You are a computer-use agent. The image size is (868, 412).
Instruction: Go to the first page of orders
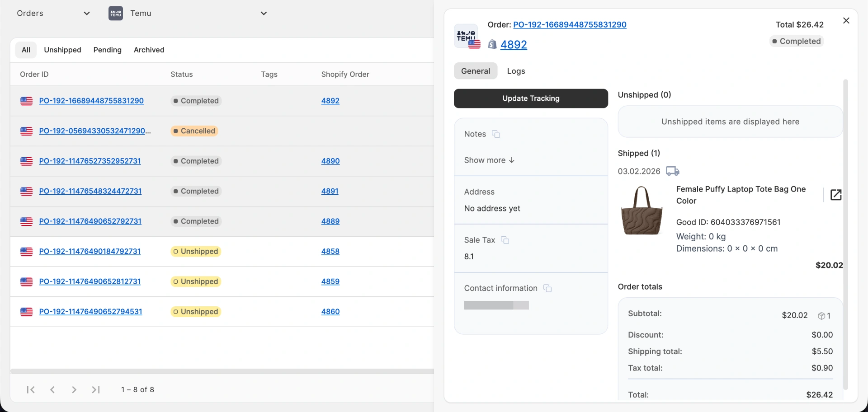pos(30,389)
